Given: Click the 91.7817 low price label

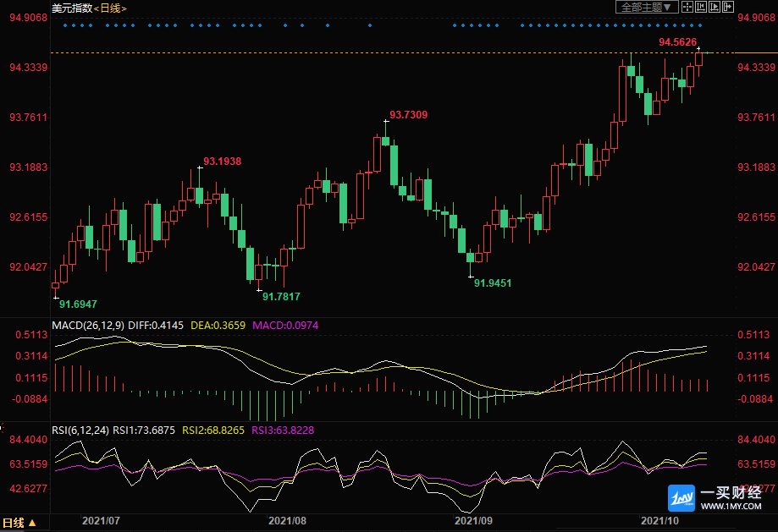Looking at the screenshot, I should 281,297.
